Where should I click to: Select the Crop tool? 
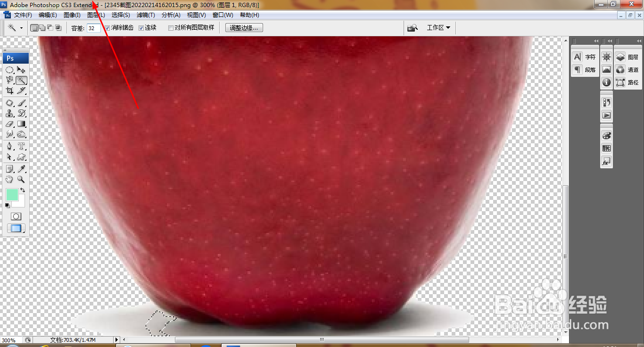[x=9, y=91]
